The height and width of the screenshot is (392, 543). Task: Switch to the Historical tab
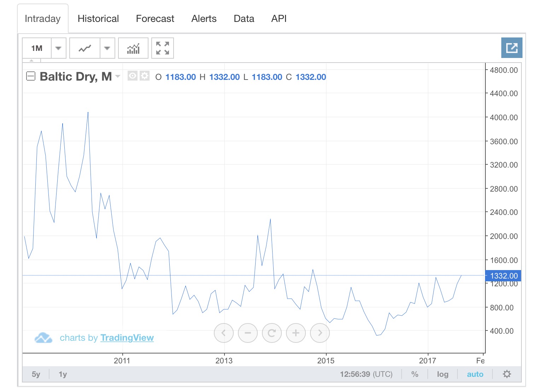tap(98, 19)
